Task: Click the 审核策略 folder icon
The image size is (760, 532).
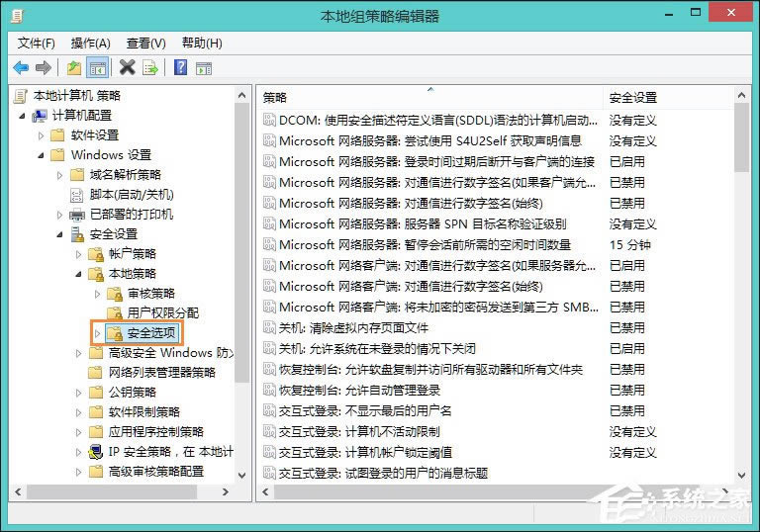Action: pyautogui.click(x=115, y=294)
